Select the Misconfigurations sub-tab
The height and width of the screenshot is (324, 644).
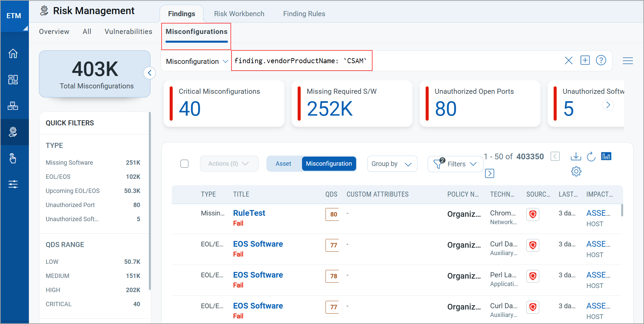197,32
